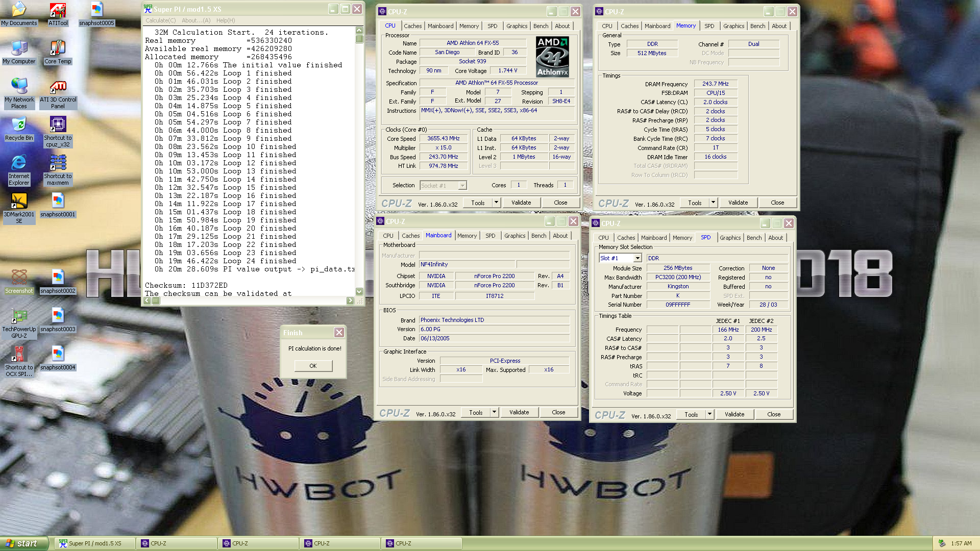The height and width of the screenshot is (551, 980).
Task: Click Mainboard model field NF4Infinity
Action: coord(468,264)
